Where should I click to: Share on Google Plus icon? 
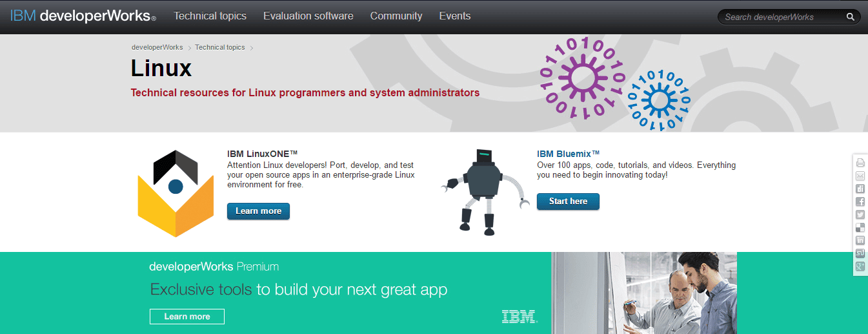(x=860, y=266)
